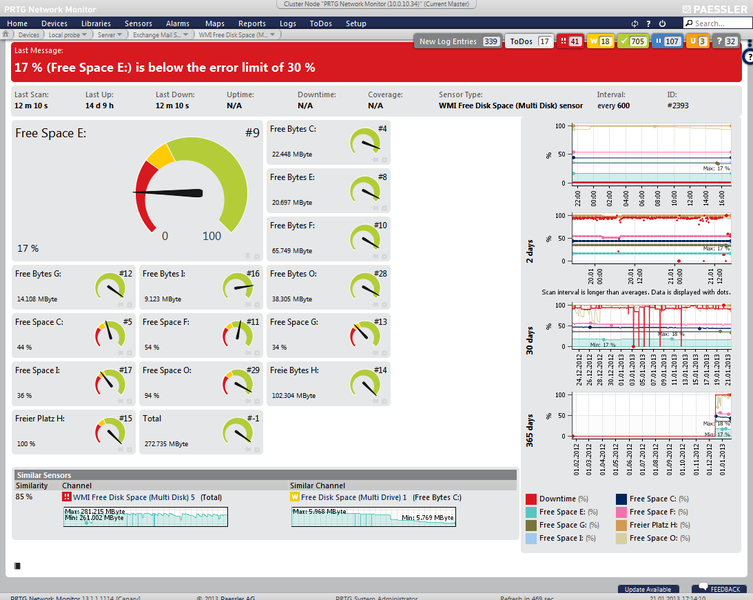Expand the Exchange Mail S... breadcrumb dropdown
753x600 pixels.
(x=186, y=34)
